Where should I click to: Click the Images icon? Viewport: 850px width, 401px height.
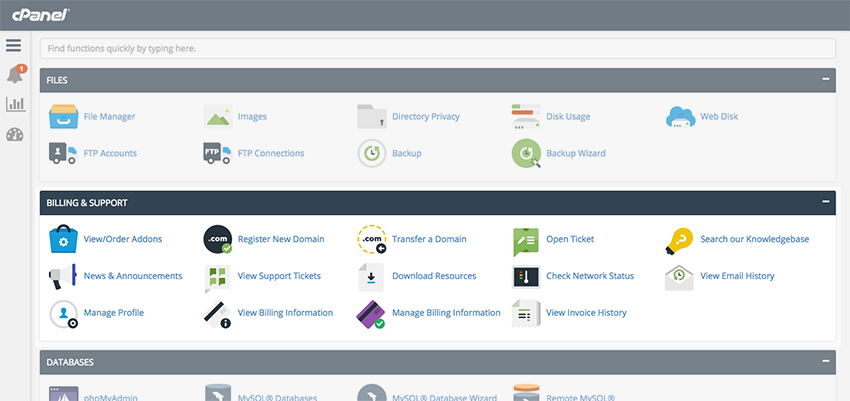pyautogui.click(x=218, y=117)
